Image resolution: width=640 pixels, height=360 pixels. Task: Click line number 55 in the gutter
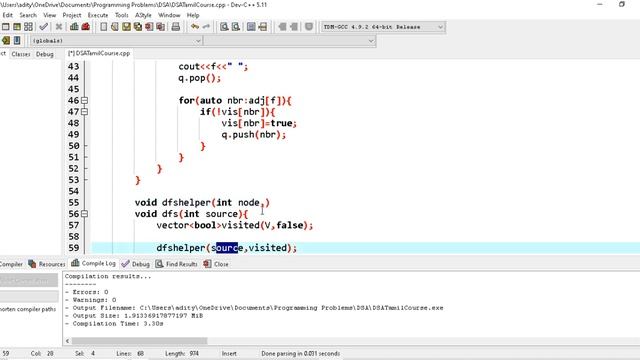[73, 202]
